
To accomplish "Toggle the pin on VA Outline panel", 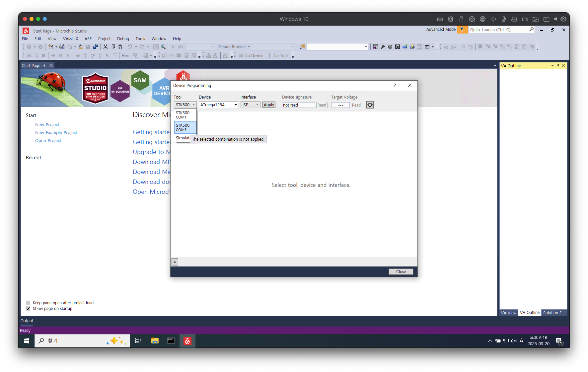I will (x=558, y=66).
